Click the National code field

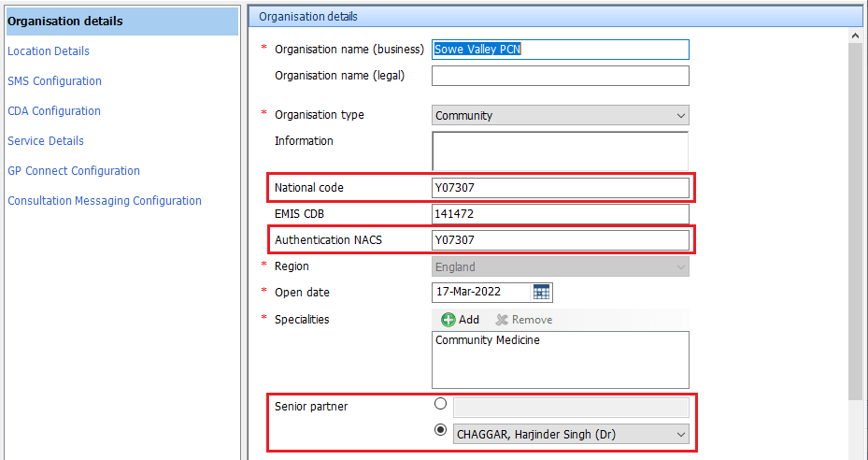[561, 188]
